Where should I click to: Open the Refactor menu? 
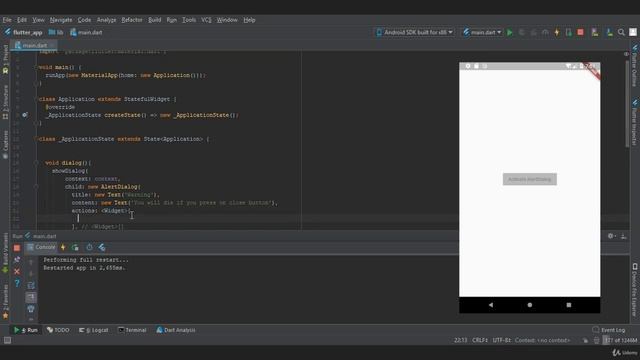point(132,20)
